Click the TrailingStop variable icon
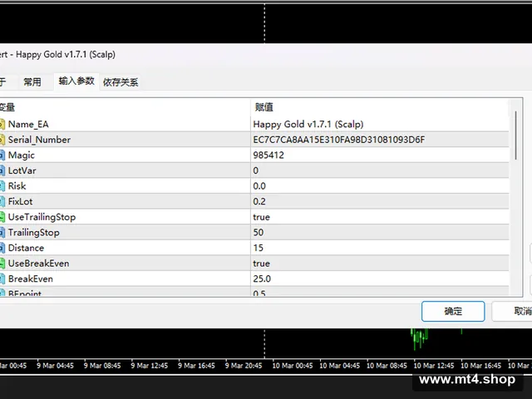The width and height of the screenshot is (532, 399). pyautogui.click(x=2, y=233)
